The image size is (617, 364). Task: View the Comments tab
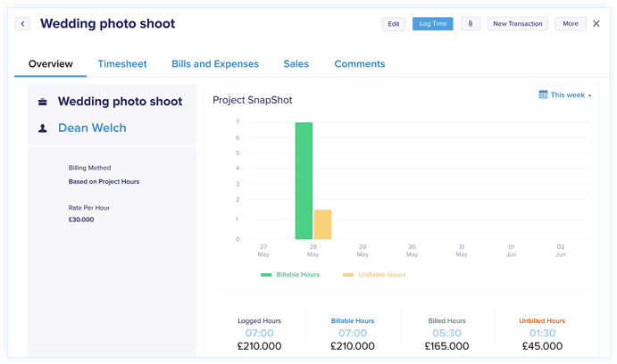(x=360, y=63)
